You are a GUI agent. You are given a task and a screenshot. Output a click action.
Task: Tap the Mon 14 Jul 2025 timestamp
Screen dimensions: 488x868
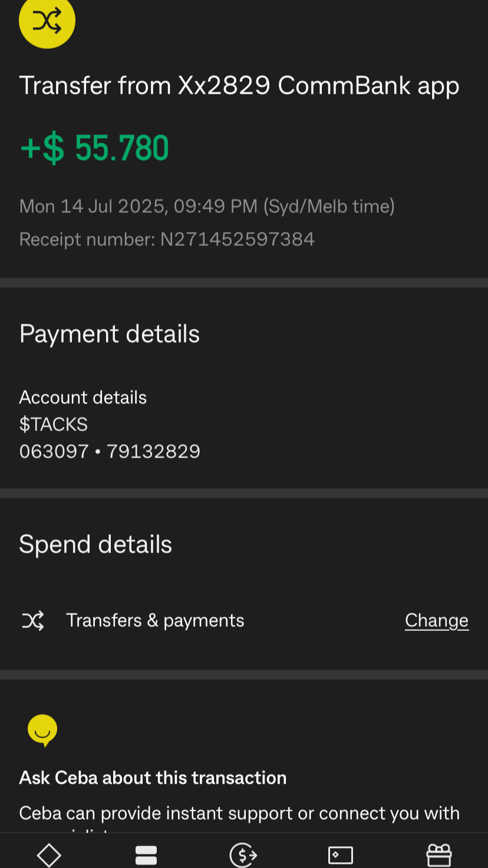point(207,206)
